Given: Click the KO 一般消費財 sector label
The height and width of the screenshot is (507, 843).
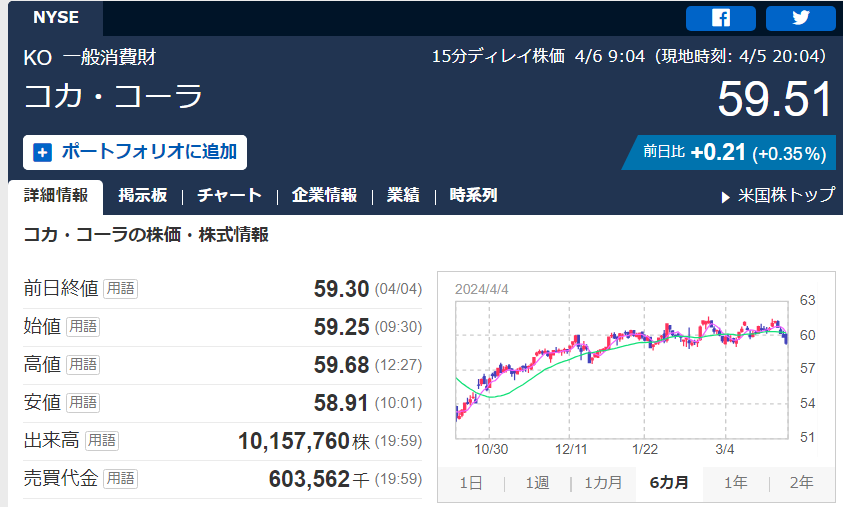Looking at the screenshot, I should tap(90, 57).
